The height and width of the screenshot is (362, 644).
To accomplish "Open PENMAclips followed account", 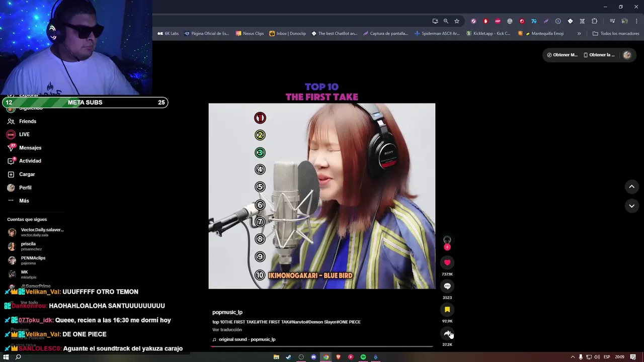I will click(x=27, y=260).
